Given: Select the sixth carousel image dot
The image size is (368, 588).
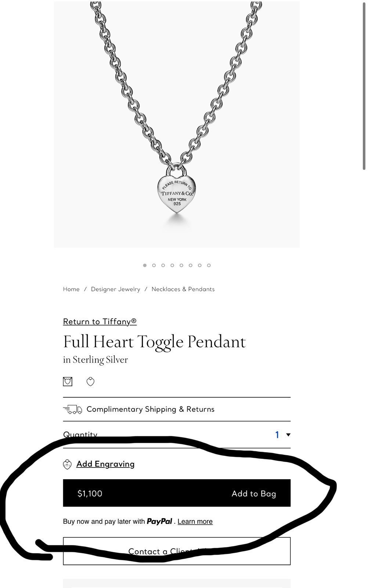Looking at the screenshot, I should point(191,265).
